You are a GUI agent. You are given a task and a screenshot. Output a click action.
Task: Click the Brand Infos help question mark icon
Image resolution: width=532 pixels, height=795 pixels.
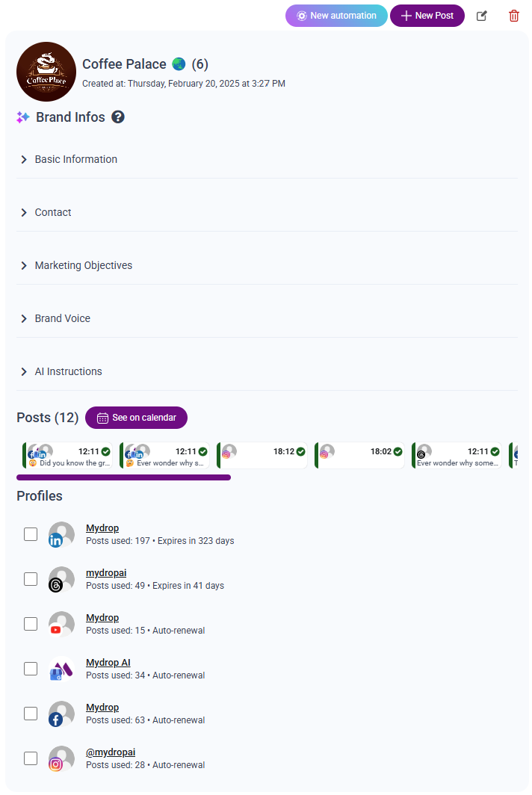(x=118, y=117)
